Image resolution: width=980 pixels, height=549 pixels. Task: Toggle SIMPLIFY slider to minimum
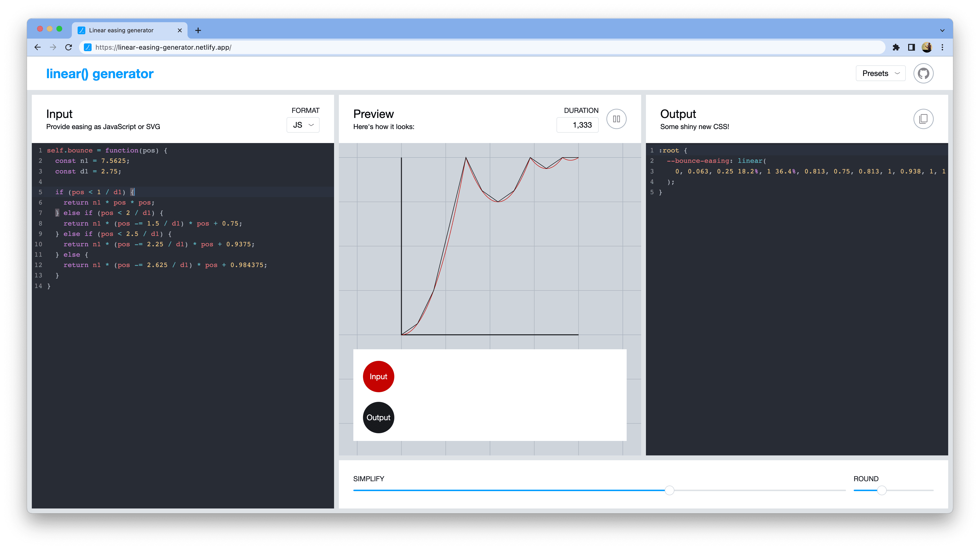(353, 490)
